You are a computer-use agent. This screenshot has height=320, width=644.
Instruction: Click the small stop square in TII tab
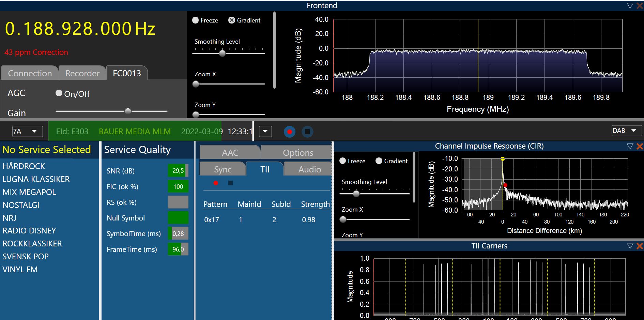[230, 183]
